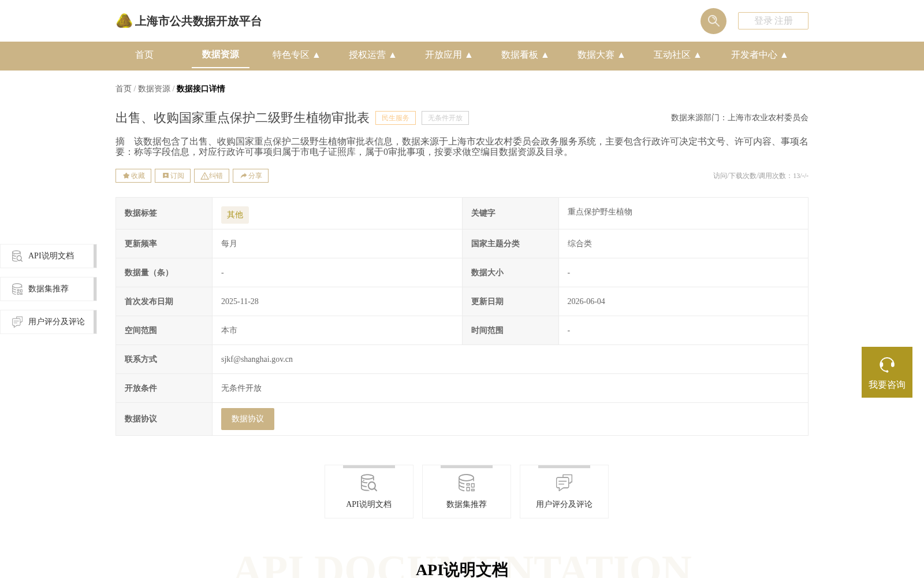The image size is (924, 578).
Task: Open search with the magnifier icon
Action: click(713, 21)
